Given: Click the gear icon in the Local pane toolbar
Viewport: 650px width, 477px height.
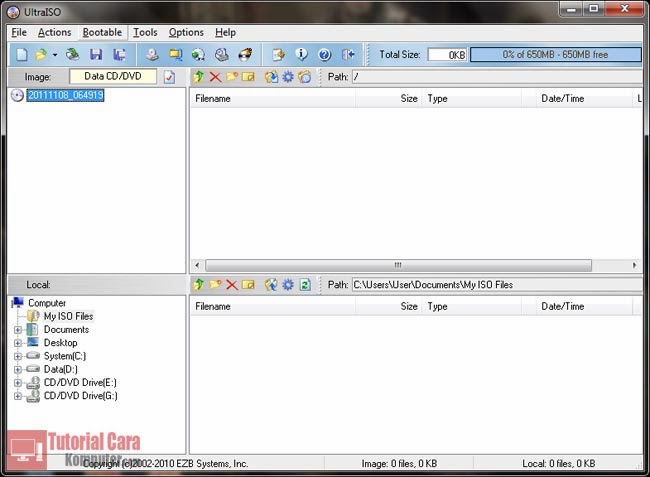Looking at the screenshot, I should [288, 285].
